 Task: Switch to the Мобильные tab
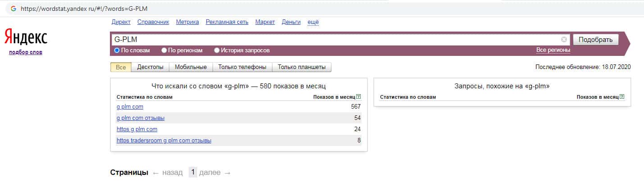[190, 67]
